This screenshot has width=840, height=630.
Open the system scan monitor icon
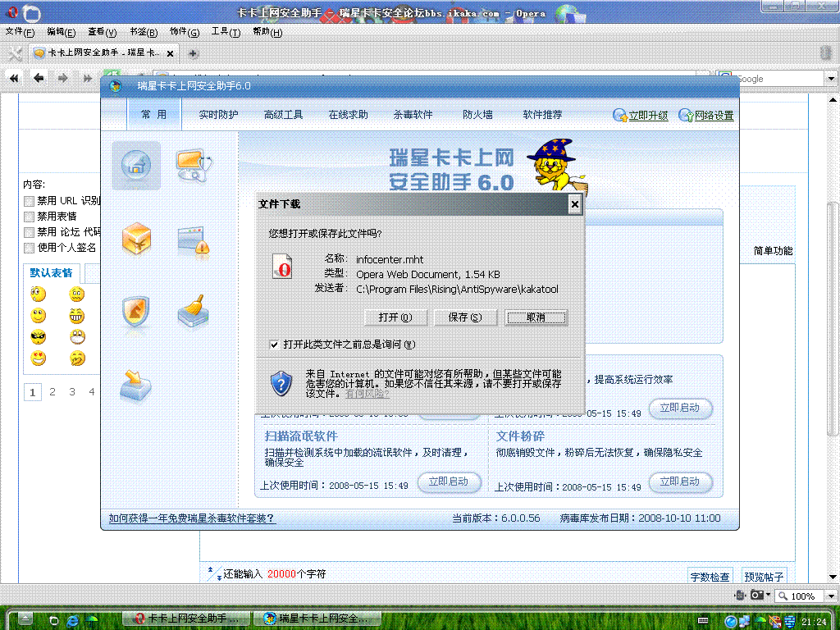click(194, 165)
